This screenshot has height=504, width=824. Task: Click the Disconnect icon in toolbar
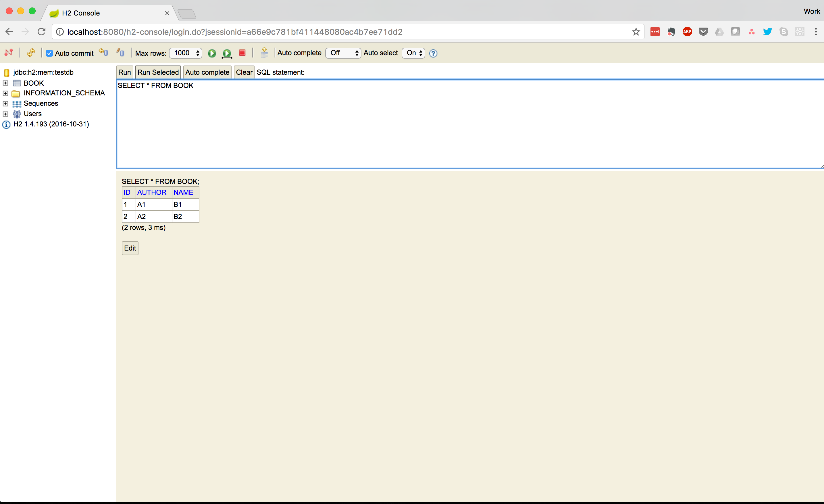(9, 53)
